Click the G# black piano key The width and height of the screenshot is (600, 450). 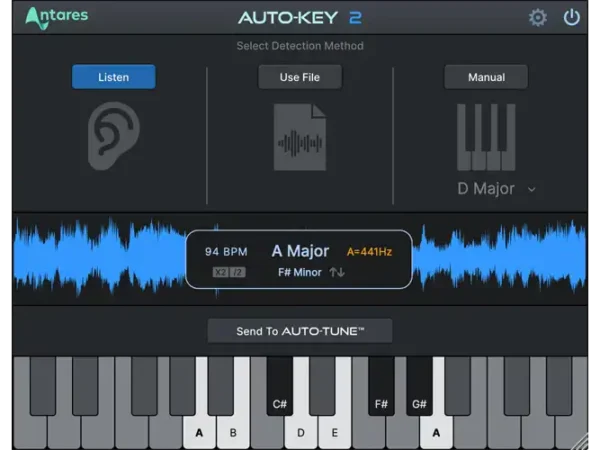click(x=419, y=386)
